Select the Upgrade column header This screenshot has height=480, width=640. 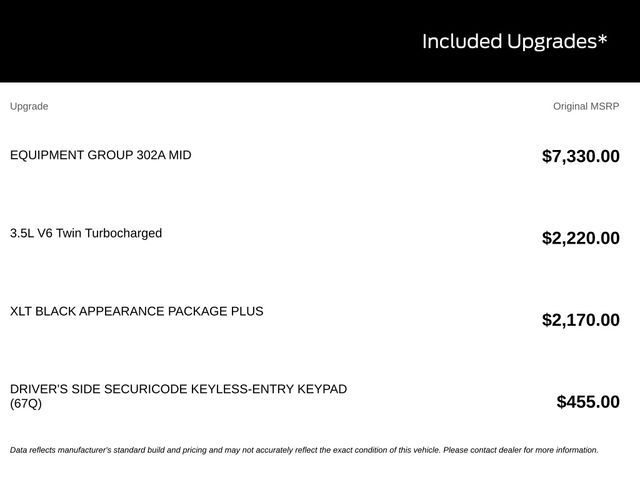click(x=29, y=107)
